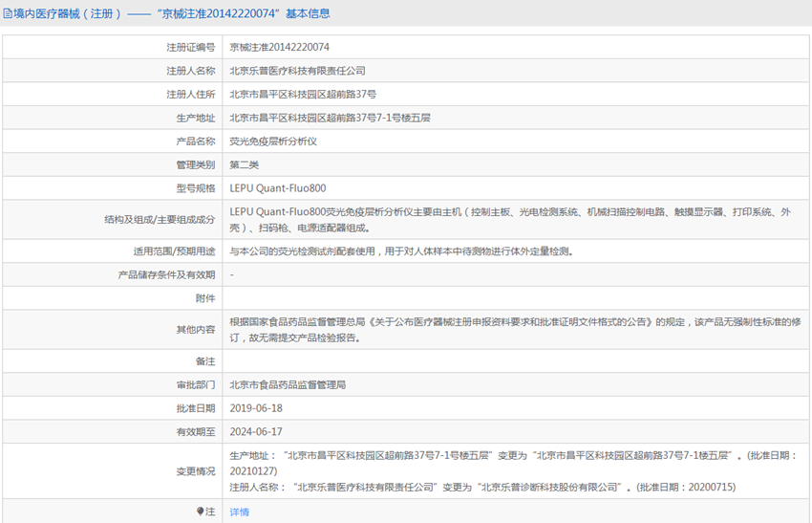The width and height of the screenshot is (812, 523).
Task: Click the 附件 label
Action: [x=205, y=298]
